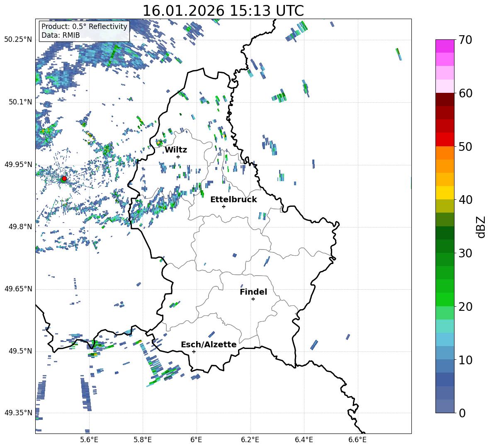The height and width of the screenshot is (448, 491).
Task: Select the Ettelbruck city label
Action: point(233,200)
